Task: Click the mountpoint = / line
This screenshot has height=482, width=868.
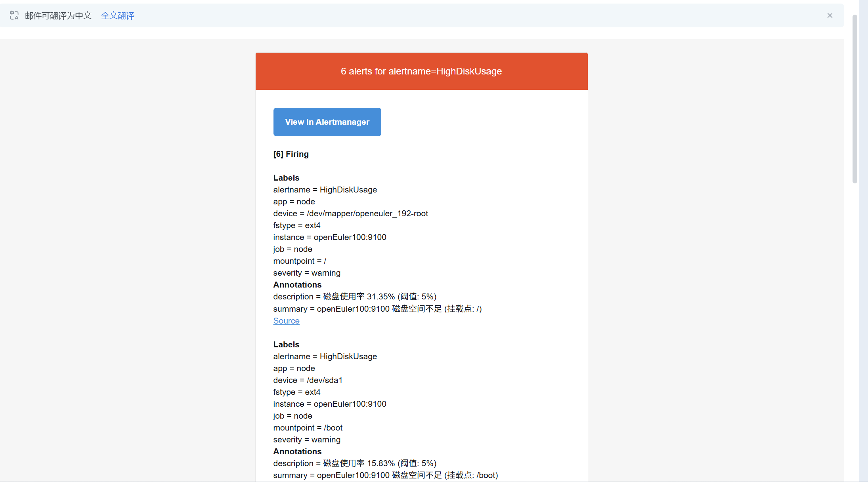Action: [x=300, y=261]
